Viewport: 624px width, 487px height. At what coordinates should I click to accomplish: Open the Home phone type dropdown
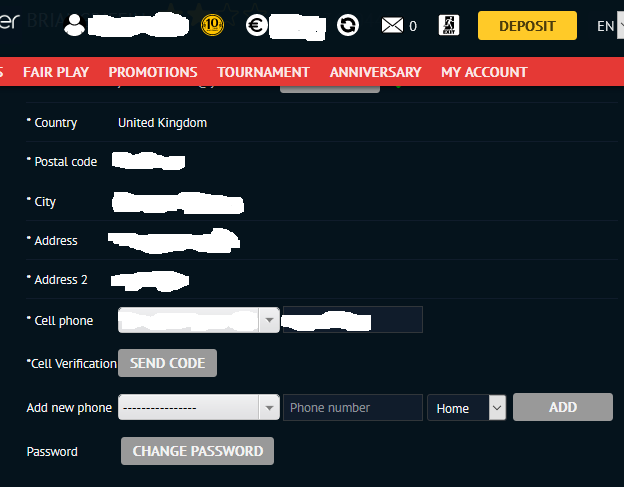click(466, 407)
